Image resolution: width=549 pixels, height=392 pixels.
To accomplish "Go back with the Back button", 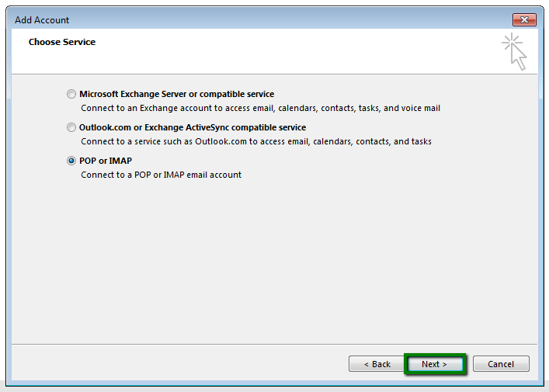I will 377,364.
